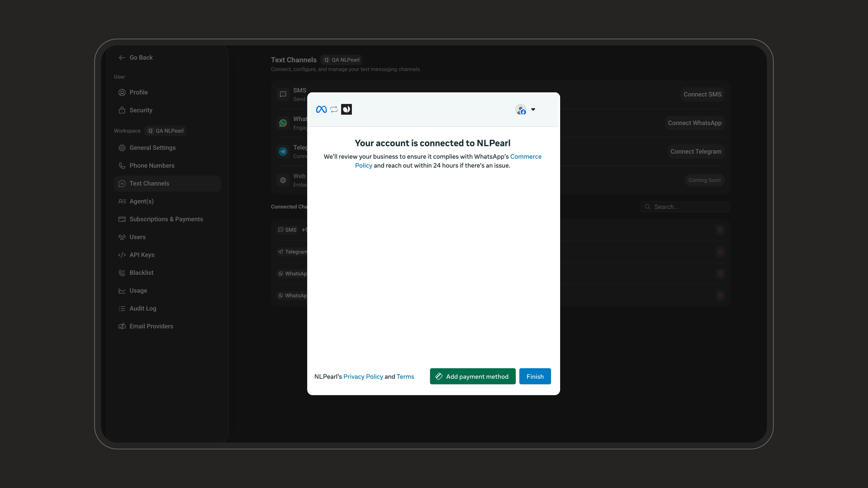868x488 pixels.
Task: Open Usage in the sidebar
Action: point(167,290)
